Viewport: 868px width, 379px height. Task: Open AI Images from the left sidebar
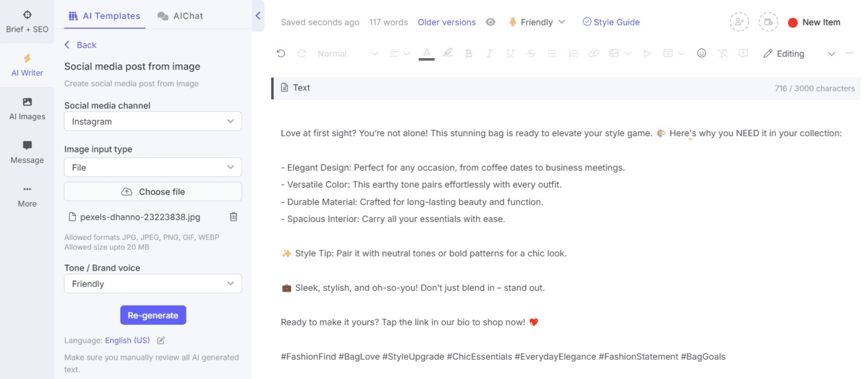pyautogui.click(x=27, y=108)
